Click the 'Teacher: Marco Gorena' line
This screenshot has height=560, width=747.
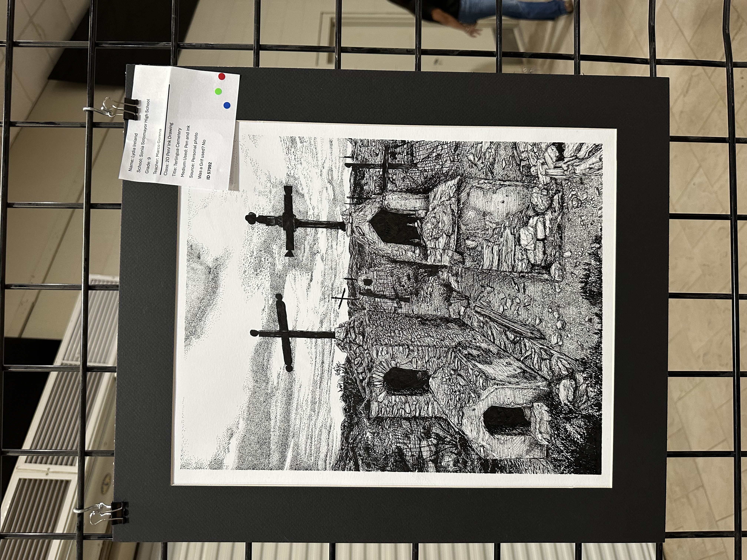click(157, 151)
